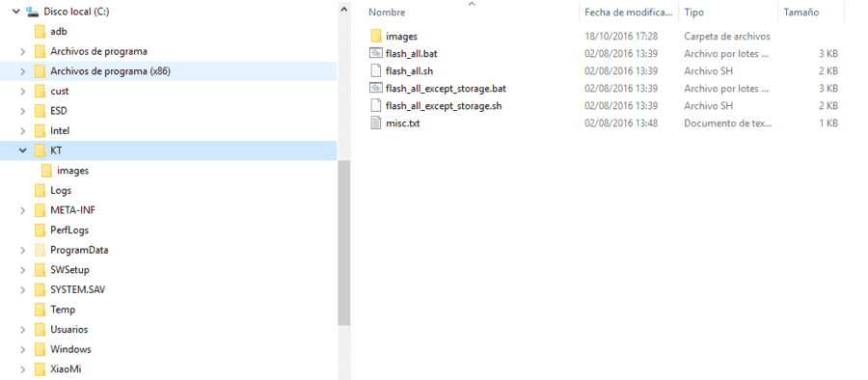The image size is (868, 380).
Task: Click the XiaoMi folder icon
Action: (x=40, y=369)
